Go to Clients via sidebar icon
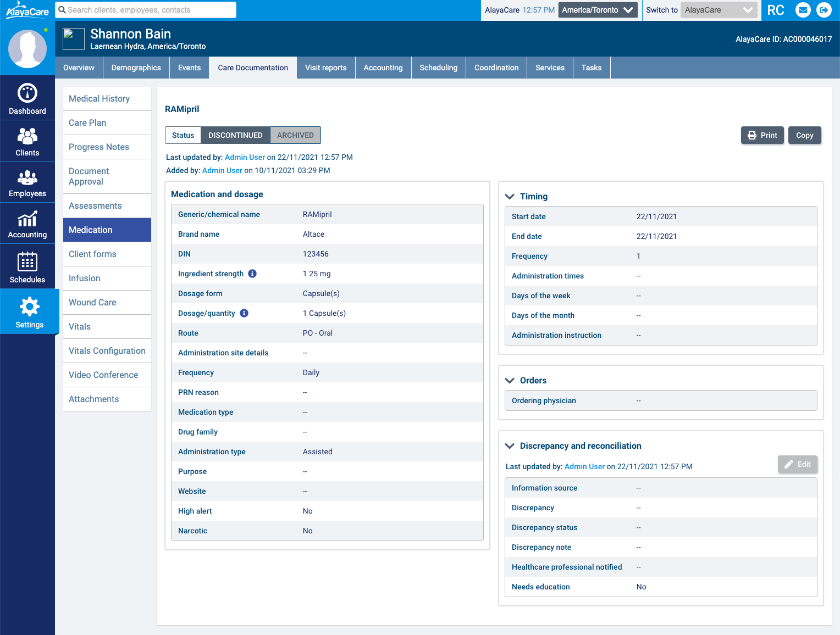Viewport: 840px width, 635px height. (27, 136)
